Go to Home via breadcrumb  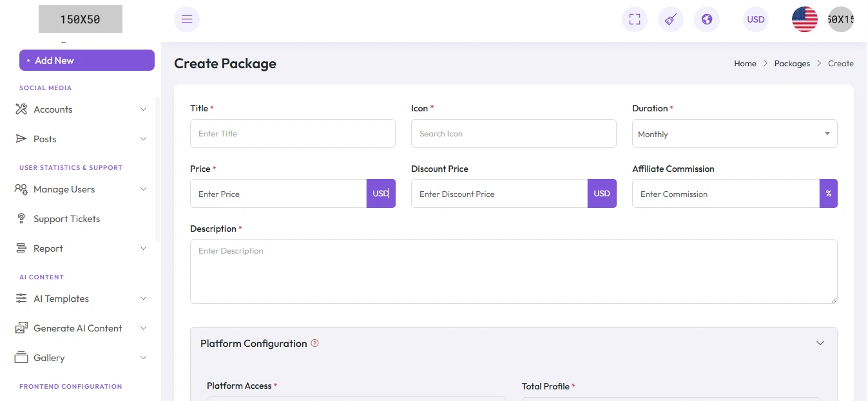click(745, 64)
